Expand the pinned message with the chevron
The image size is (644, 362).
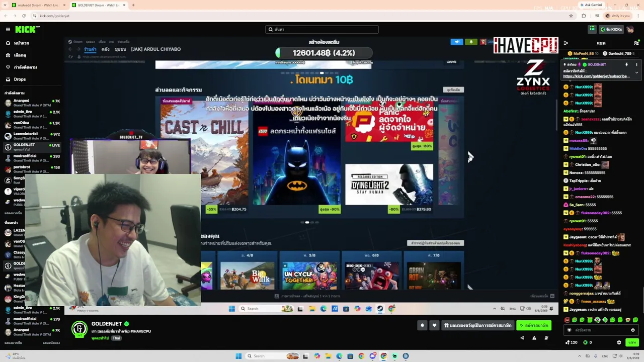636,73
